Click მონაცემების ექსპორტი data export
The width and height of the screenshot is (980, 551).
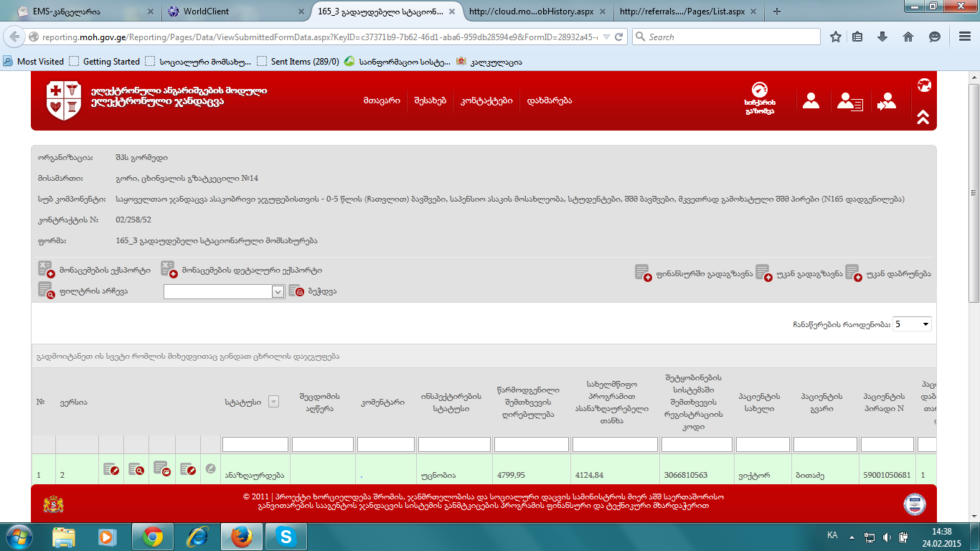[95, 270]
